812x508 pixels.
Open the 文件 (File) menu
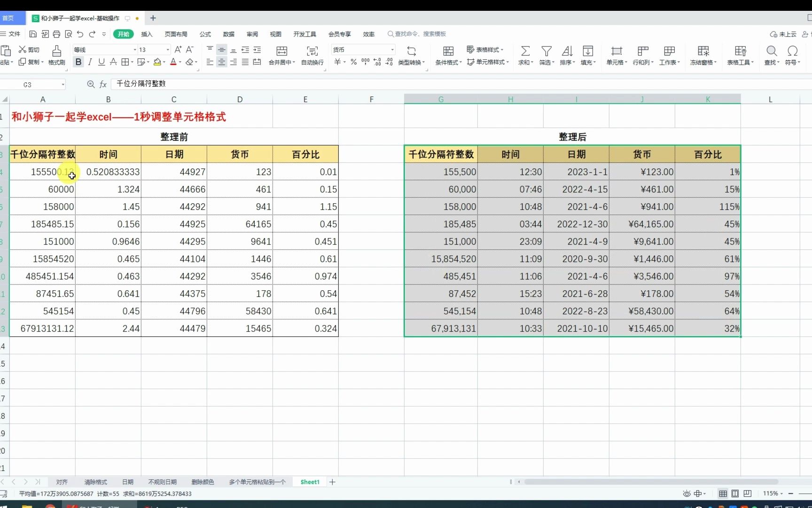click(11, 34)
